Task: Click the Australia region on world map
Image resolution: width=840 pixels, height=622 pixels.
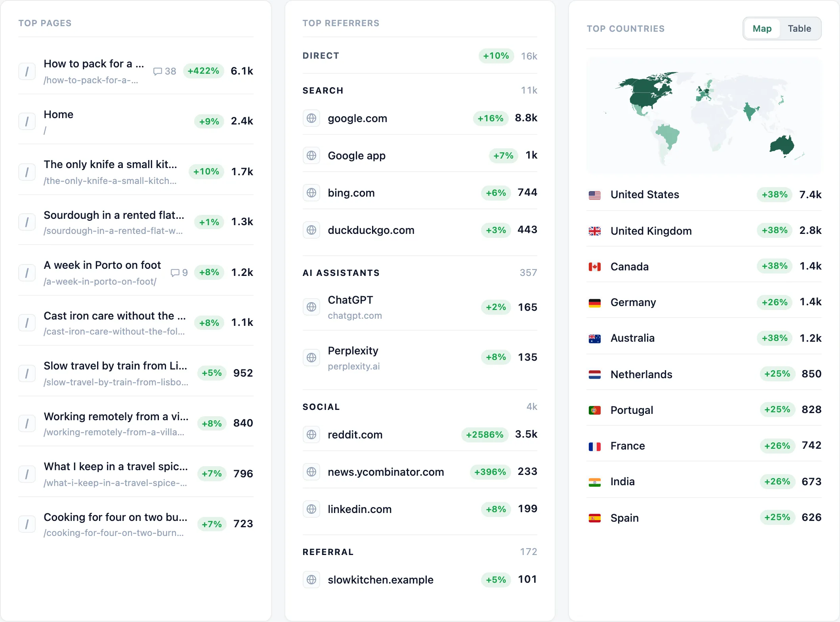Action: [781, 145]
